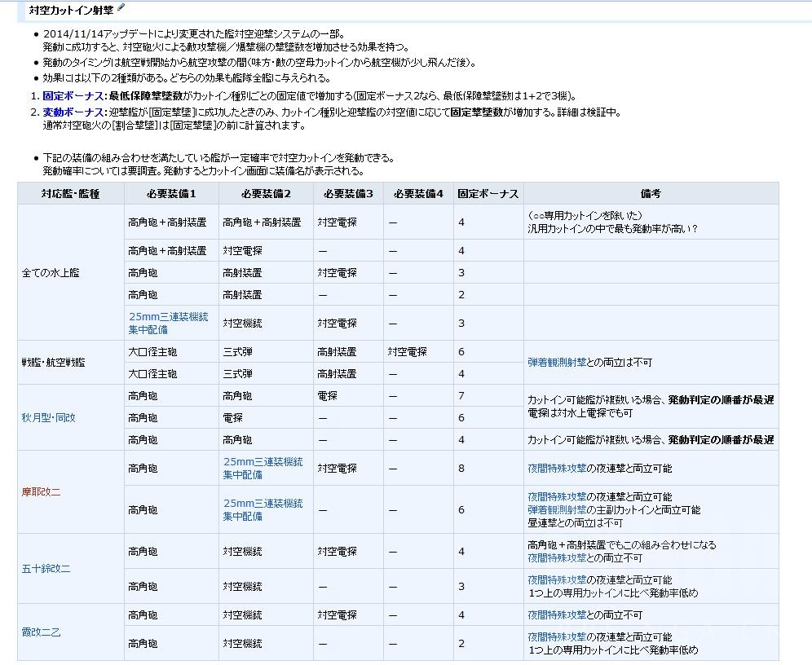
Task: Click the 対応艦・艦種 column header
Action: coord(70,193)
